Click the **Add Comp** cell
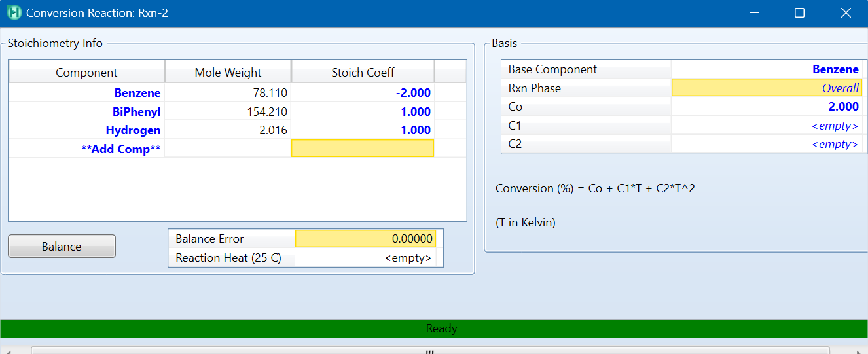The image size is (868, 354). (x=86, y=149)
